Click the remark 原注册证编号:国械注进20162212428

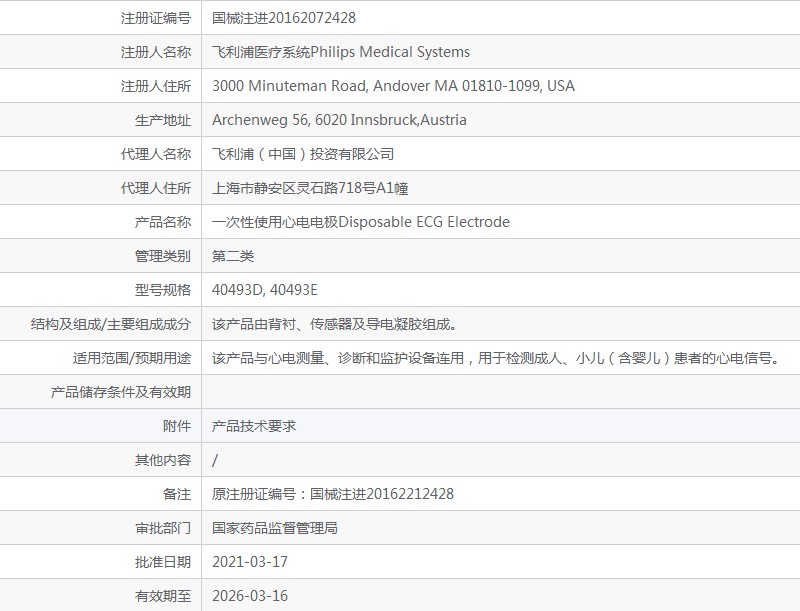coord(333,494)
